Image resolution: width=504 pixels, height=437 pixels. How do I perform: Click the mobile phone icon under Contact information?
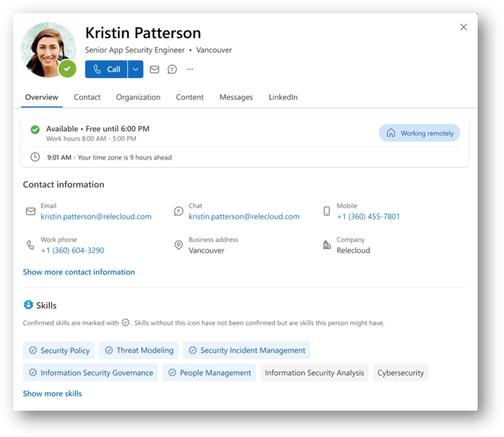click(x=327, y=211)
